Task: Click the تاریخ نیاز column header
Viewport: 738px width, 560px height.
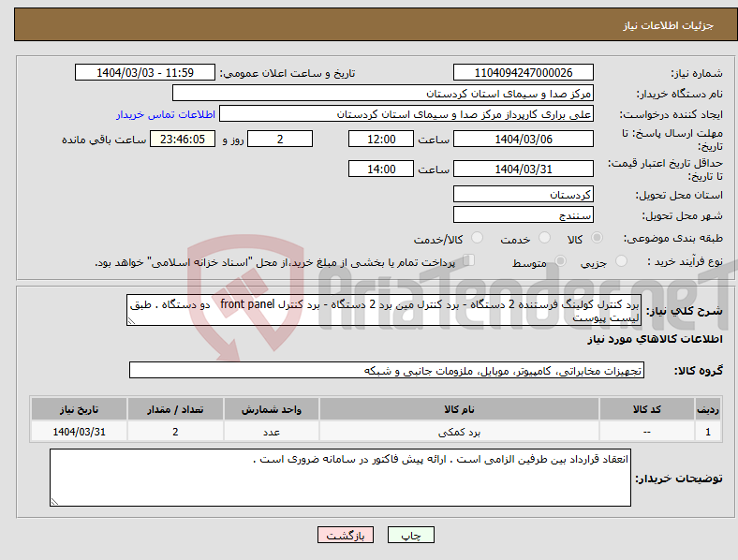Action: 79,409
